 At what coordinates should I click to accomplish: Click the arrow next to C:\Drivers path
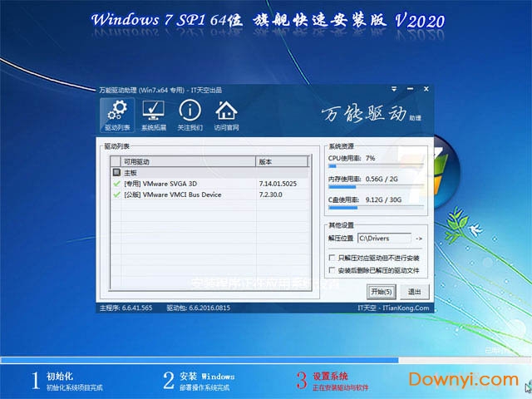[419, 239]
